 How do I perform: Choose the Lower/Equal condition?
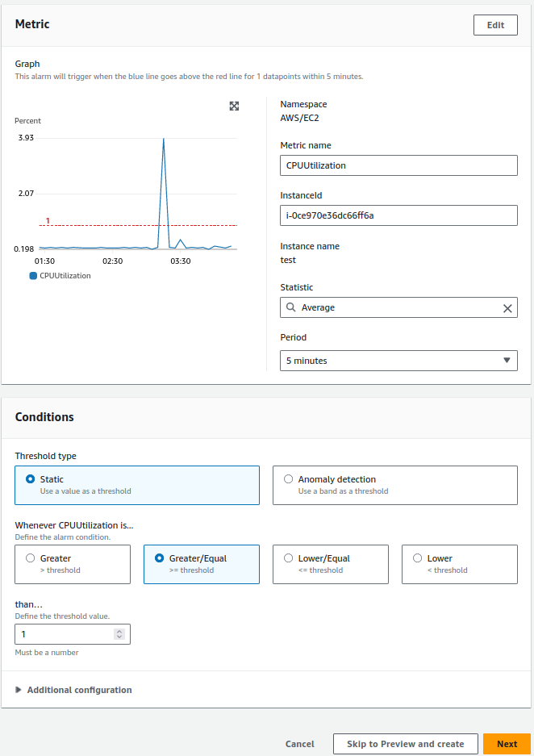pos(331,564)
